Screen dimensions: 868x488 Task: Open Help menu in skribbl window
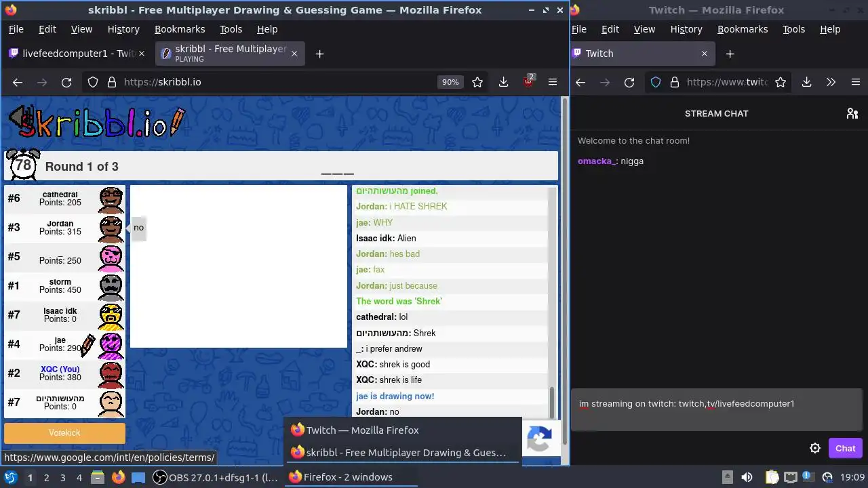click(x=267, y=29)
